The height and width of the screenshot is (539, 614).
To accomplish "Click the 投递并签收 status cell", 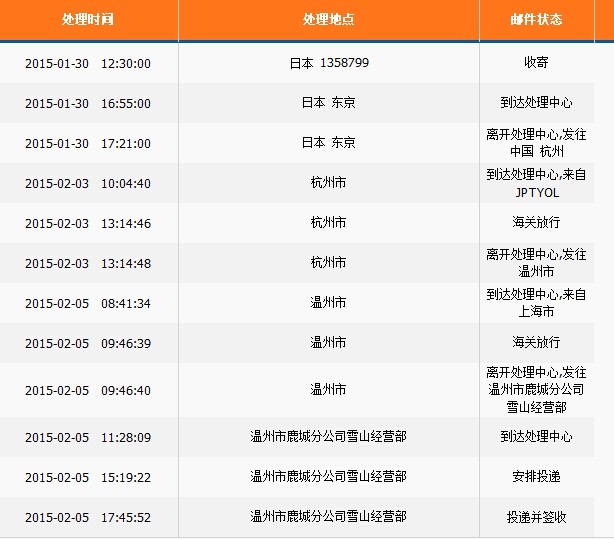I will coord(536,517).
